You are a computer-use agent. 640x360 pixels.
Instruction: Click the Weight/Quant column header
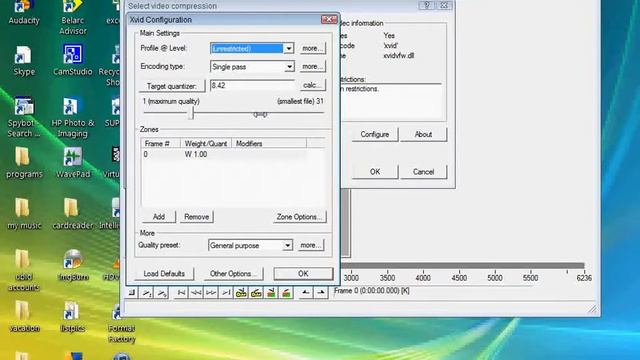pos(206,143)
